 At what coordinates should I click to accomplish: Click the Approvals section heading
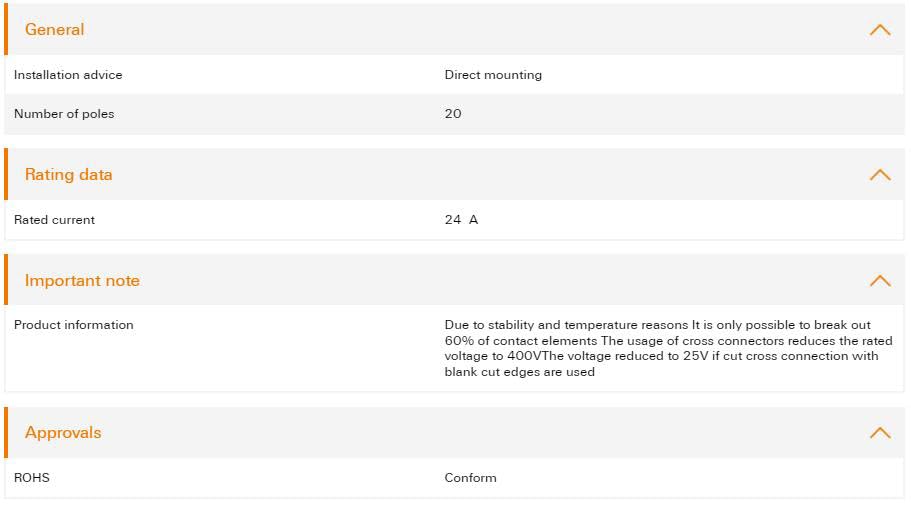(63, 433)
